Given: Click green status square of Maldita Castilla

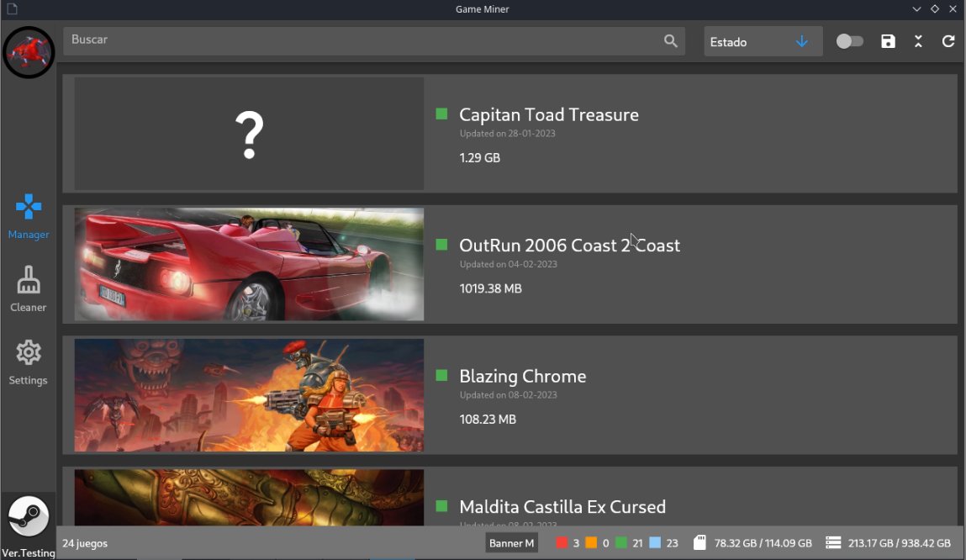Looking at the screenshot, I should tap(441, 506).
